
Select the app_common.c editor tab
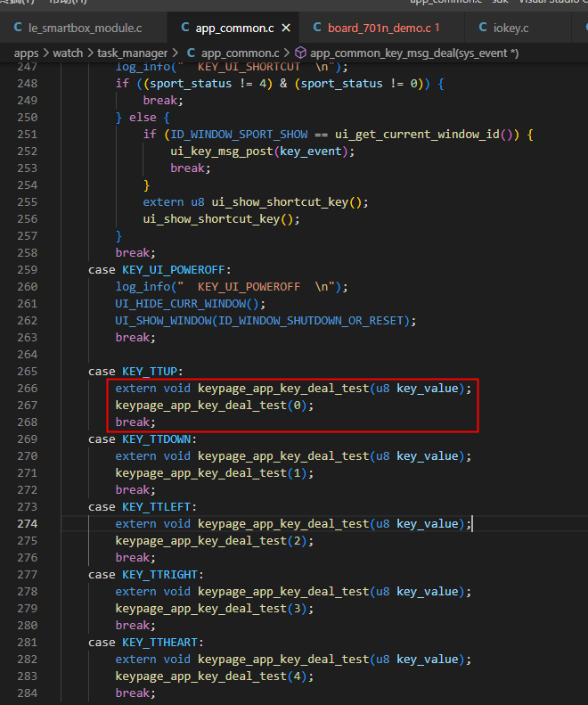[234, 28]
